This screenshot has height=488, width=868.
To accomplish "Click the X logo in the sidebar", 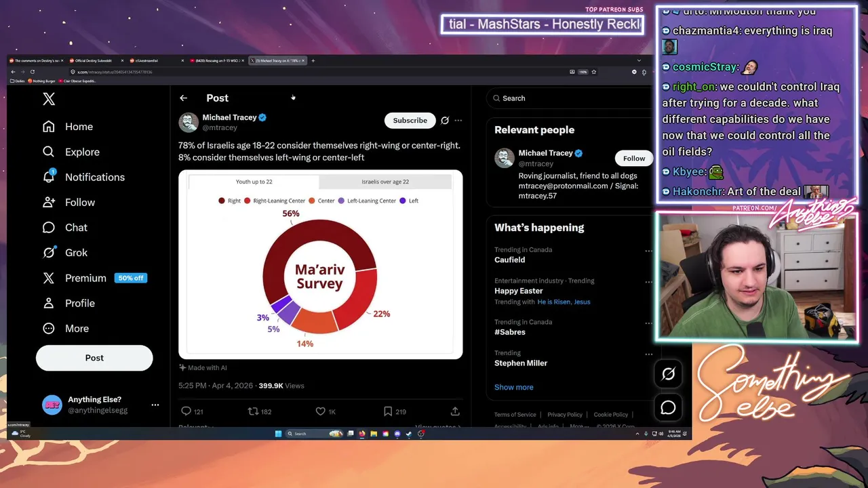I will [x=49, y=99].
